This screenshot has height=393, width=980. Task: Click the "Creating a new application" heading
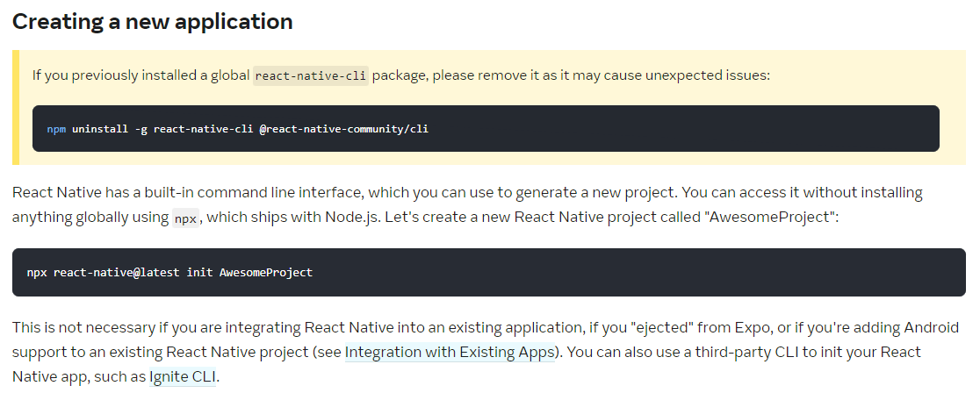pos(153,21)
